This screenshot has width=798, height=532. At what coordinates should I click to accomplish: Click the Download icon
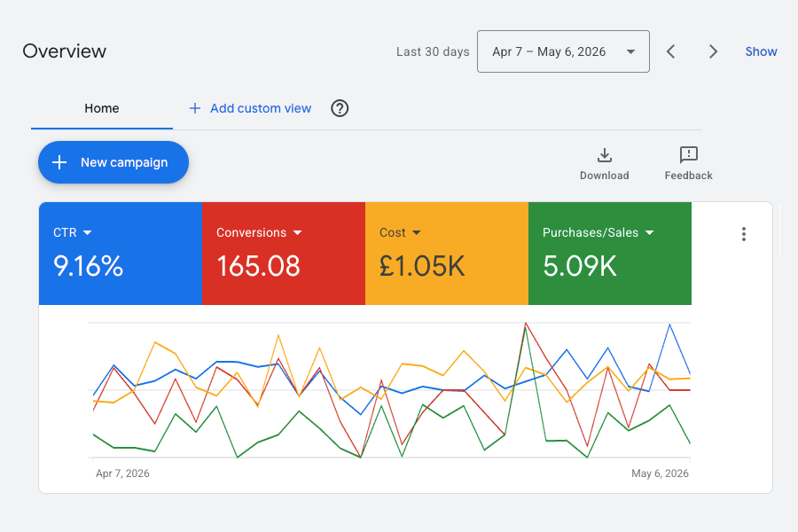click(604, 155)
